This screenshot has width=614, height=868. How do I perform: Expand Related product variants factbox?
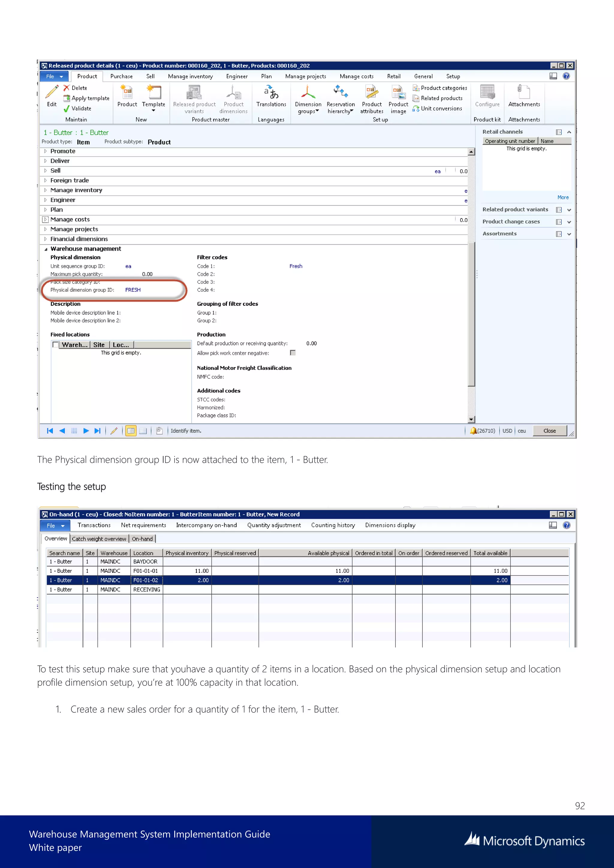point(569,210)
